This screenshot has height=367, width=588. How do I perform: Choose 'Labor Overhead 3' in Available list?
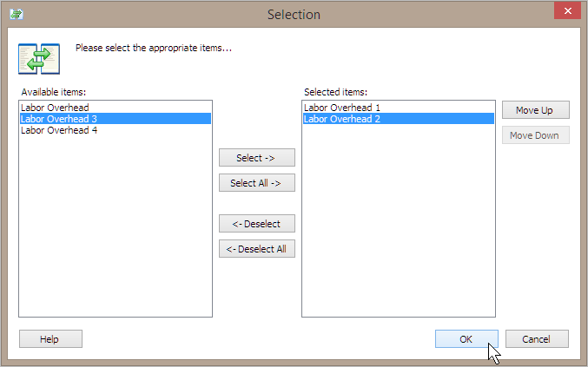59,119
